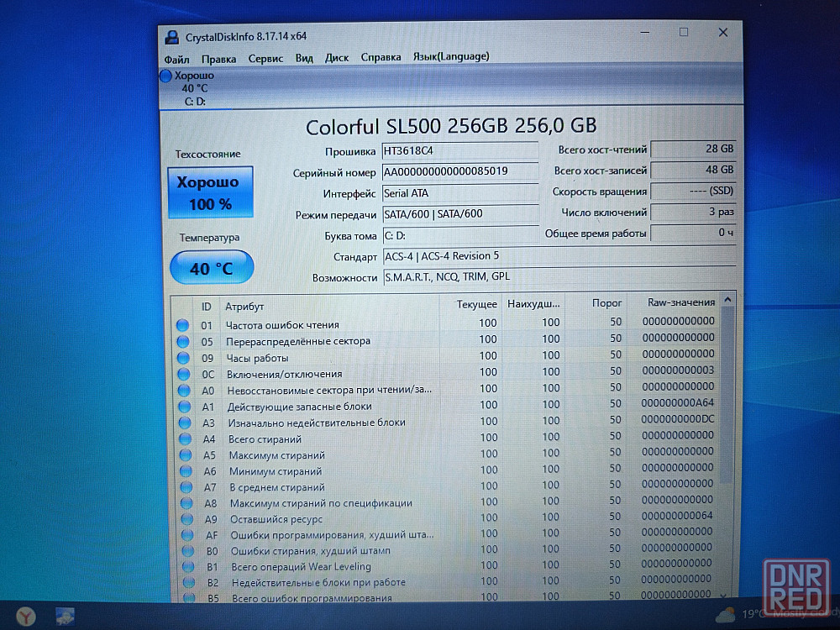Screen dimensions: 840x630
Task: Select attribute text Часы работы
Action: pyautogui.click(x=258, y=358)
